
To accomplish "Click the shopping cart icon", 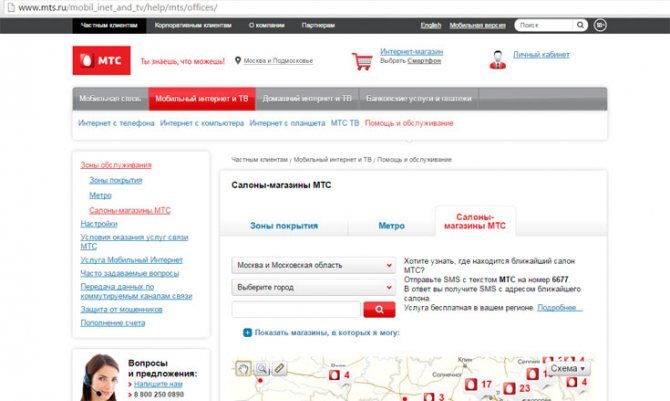I will [x=362, y=60].
